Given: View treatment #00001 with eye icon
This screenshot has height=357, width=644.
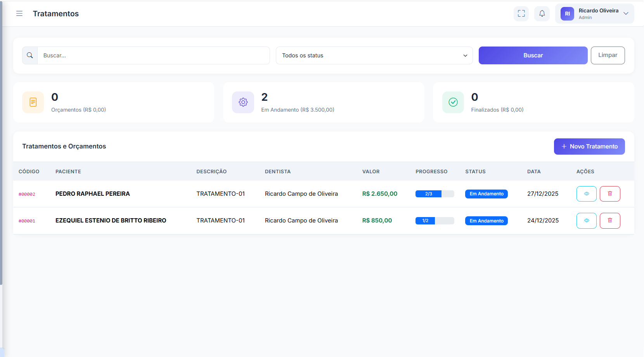Looking at the screenshot, I should pos(586,221).
